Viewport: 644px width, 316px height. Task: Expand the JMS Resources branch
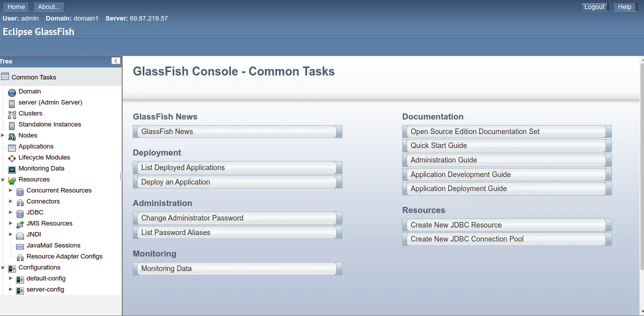pyautogui.click(x=11, y=223)
